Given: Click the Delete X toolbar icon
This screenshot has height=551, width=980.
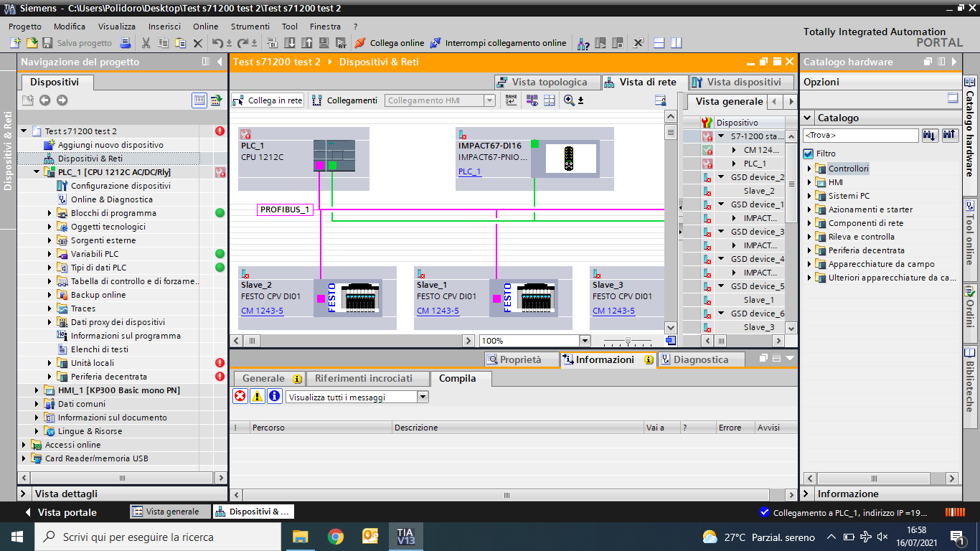Looking at the screenshot, I should [x=198, y=43].
